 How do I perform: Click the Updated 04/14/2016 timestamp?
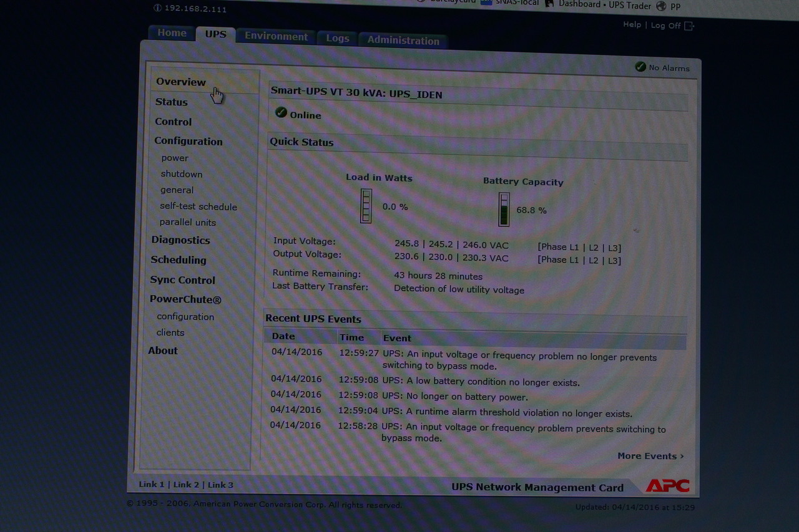tap(635, 508)
